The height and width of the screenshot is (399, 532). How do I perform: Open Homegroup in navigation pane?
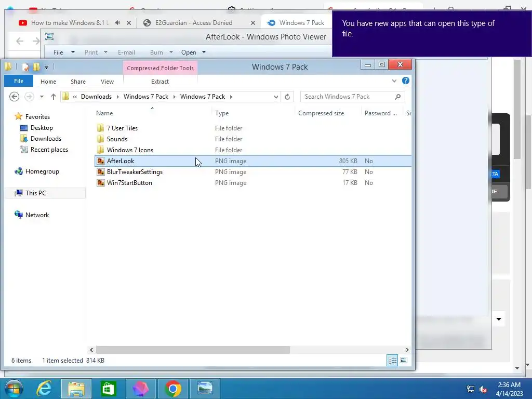pyautogui.click(x=42, y=171)
